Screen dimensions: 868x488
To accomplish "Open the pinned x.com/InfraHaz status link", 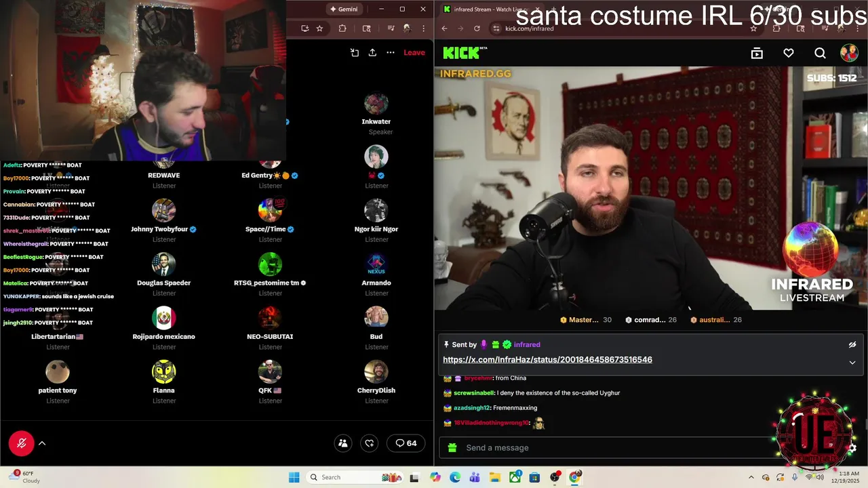I will coord(547,360).
